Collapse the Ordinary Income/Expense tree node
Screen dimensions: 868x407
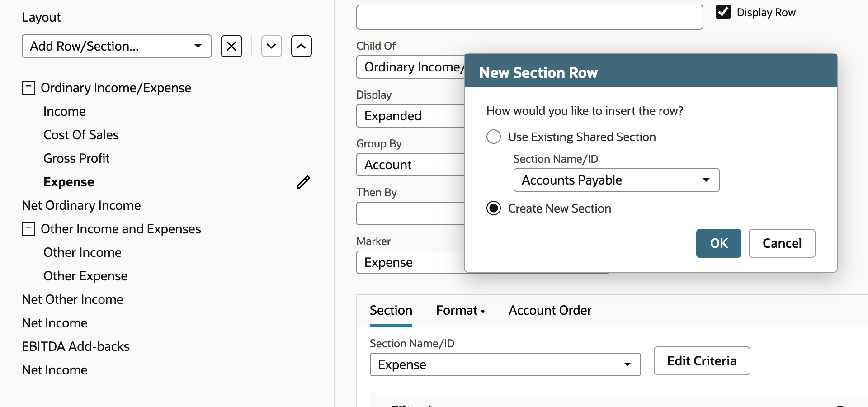28,88
